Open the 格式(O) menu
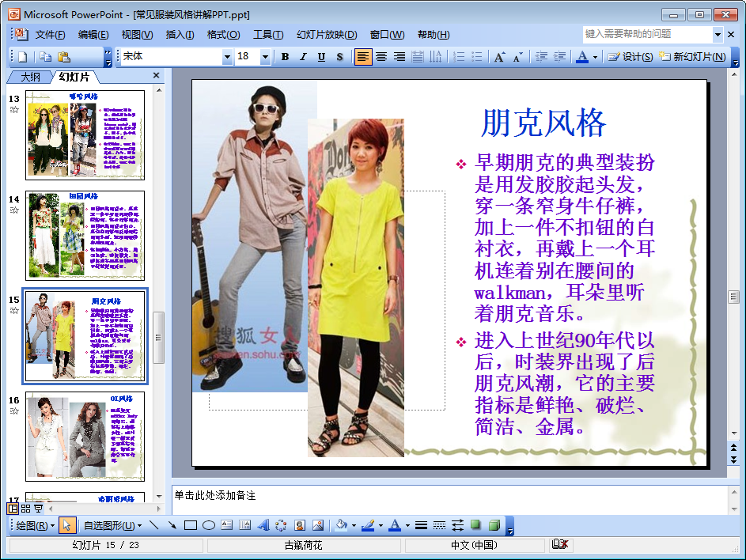The width and height of the screenshot is (746, 560). click(x=223, y=35)
